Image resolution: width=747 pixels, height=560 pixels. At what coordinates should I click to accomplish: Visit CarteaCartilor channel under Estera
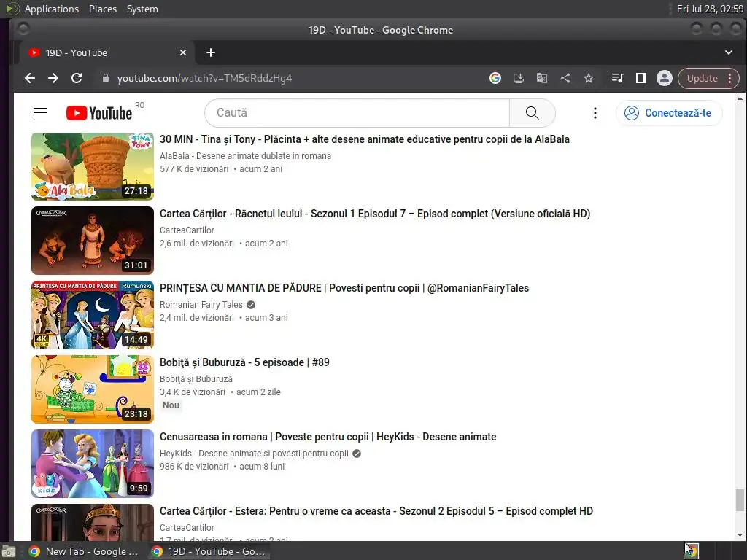(187, 527)
